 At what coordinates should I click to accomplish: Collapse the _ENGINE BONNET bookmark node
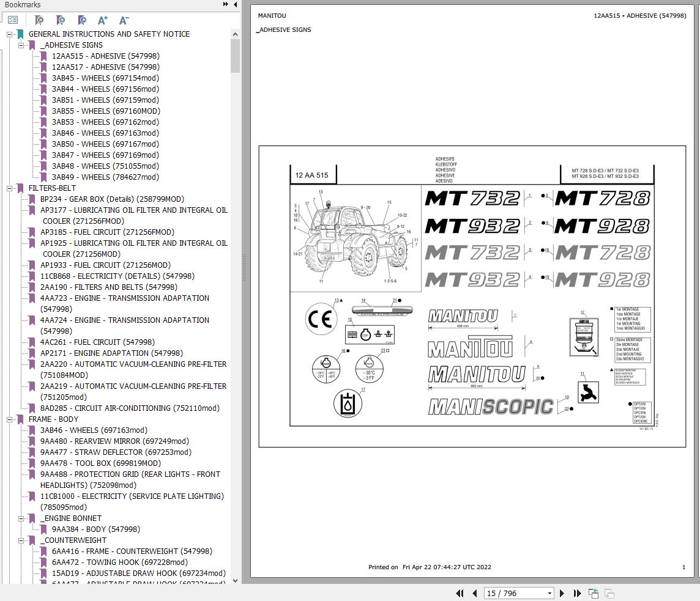[x=21, y=518]
